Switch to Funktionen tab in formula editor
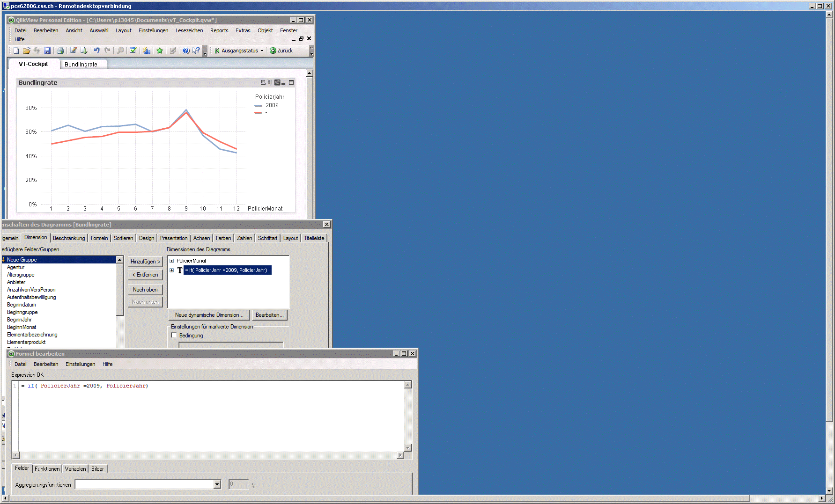Viewport: 835px width, 504px height. click(x=47, y=469)
